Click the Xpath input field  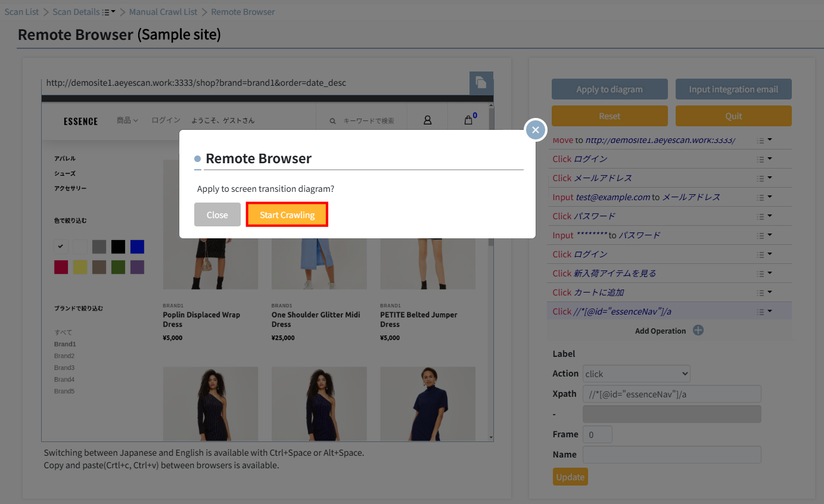click(x=672, y=394)
